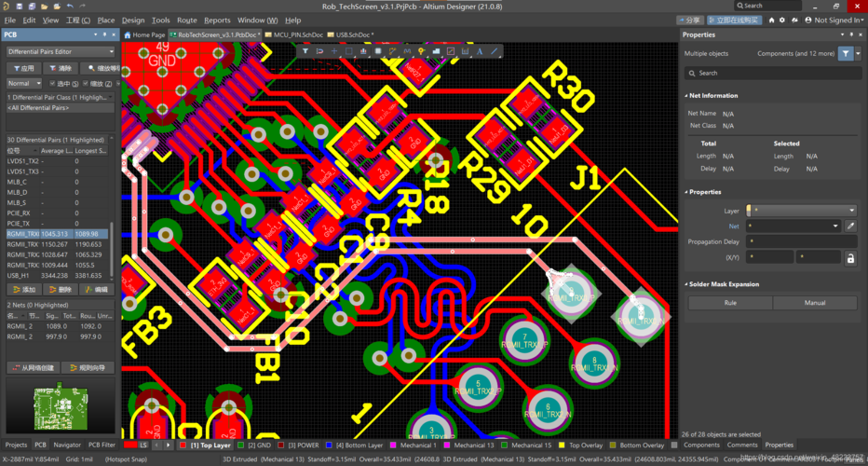The height and width of the screenshot is (466, 868).
Task: Open the Differential Pairs Editor dropdown
Action: pos(60,52)
